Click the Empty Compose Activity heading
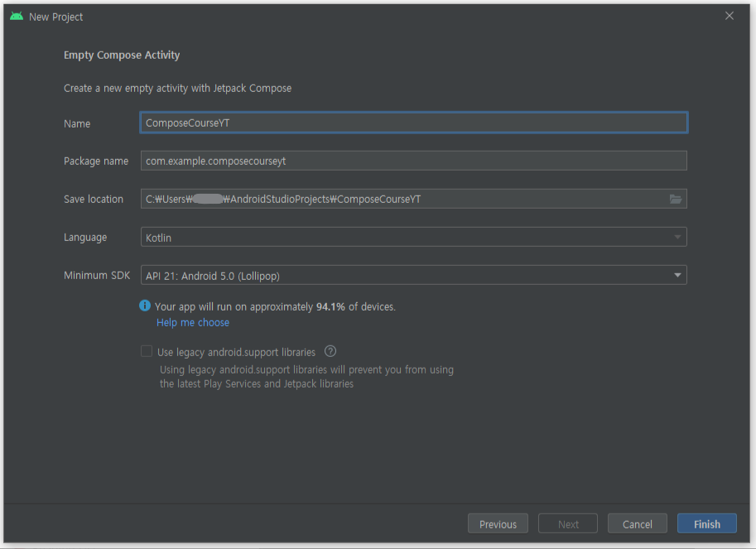This screenshot has height=549, width=756. pyautogui.click(x=121, y=55)
